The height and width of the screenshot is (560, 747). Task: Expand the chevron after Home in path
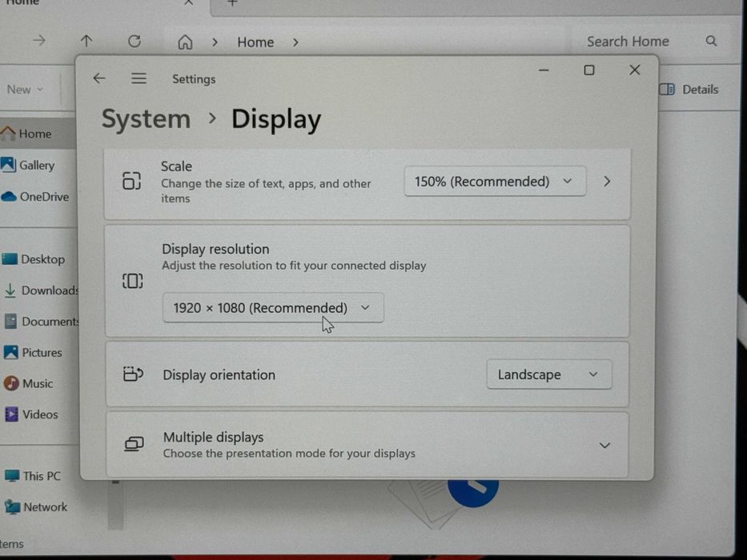(x=295, y=42)
